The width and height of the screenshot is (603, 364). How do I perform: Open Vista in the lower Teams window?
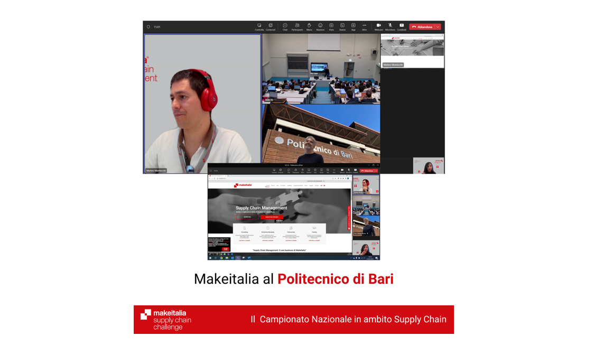316,171
